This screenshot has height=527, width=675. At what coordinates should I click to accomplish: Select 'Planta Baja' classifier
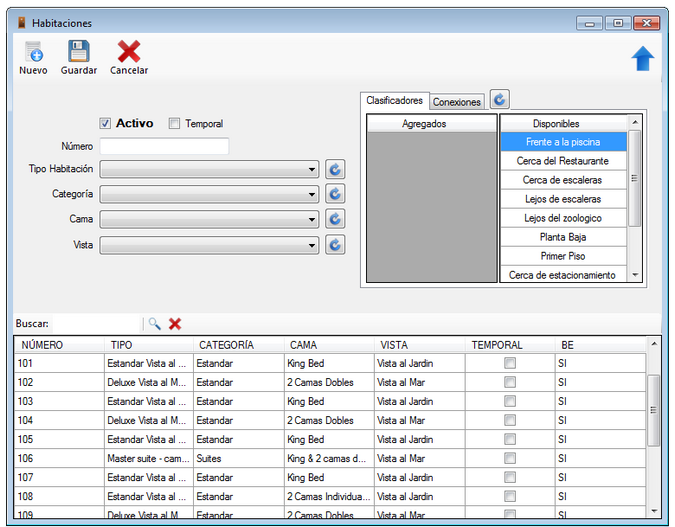point(563,237)
